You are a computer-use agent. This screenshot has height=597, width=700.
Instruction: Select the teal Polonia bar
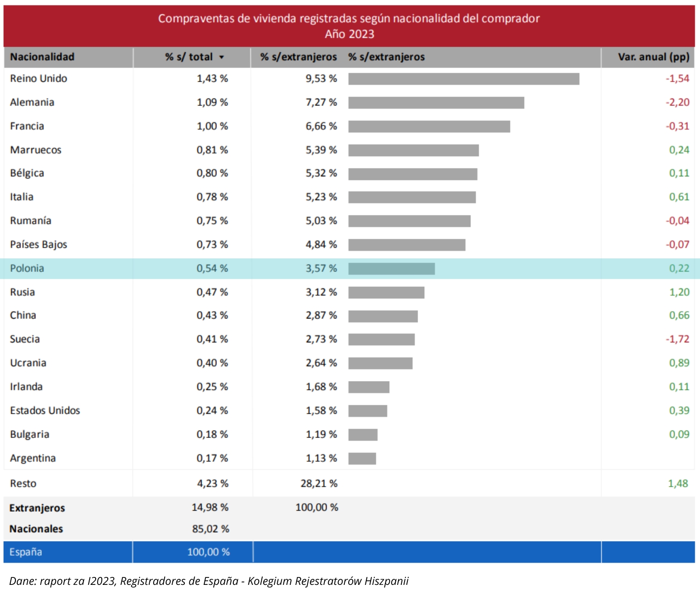pos(391,269)
